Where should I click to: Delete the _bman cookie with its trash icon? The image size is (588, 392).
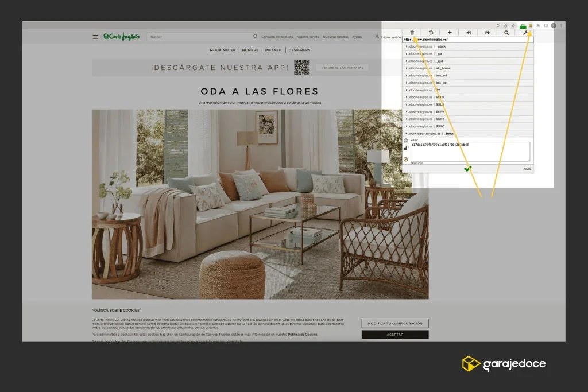406,141
